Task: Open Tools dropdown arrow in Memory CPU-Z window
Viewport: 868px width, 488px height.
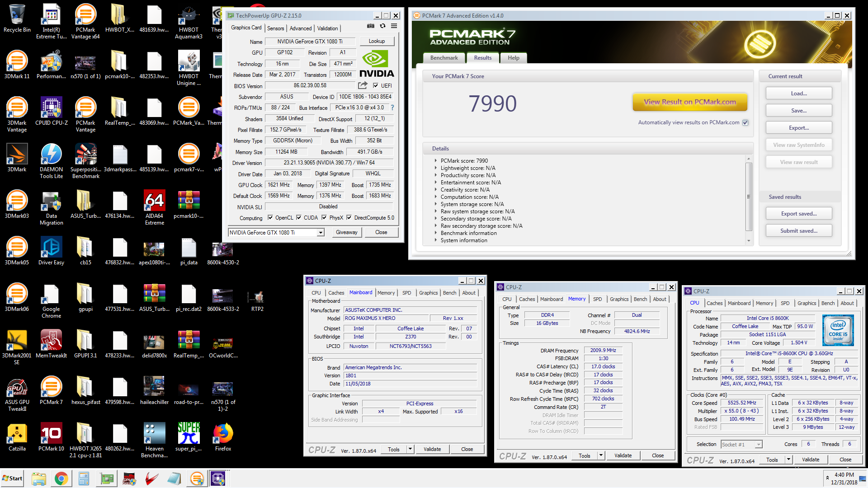Action: coord(601,455)
